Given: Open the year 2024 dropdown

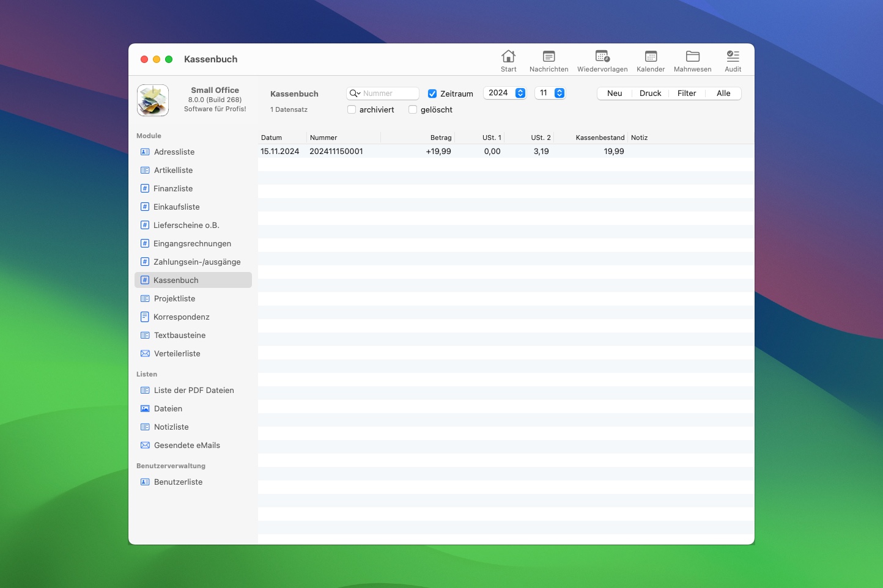Looking at the screenshot, I should tap(505, 93).
